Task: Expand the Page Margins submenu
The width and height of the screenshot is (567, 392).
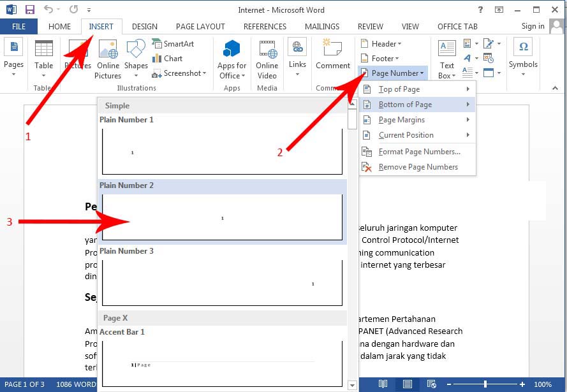Action: (417, 120)
